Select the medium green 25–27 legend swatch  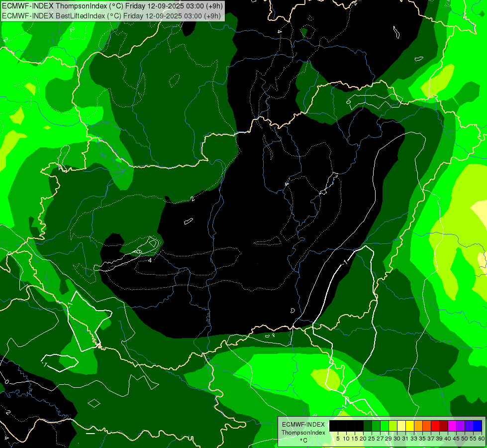pos(376,426)
